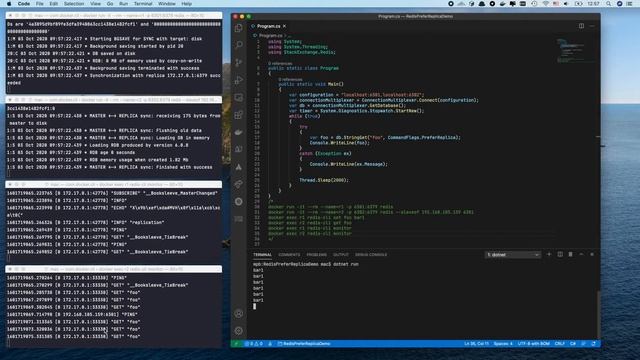The image size is (640, 360).
Task: Change line ending via CRLF
Action: pos(560,344)
